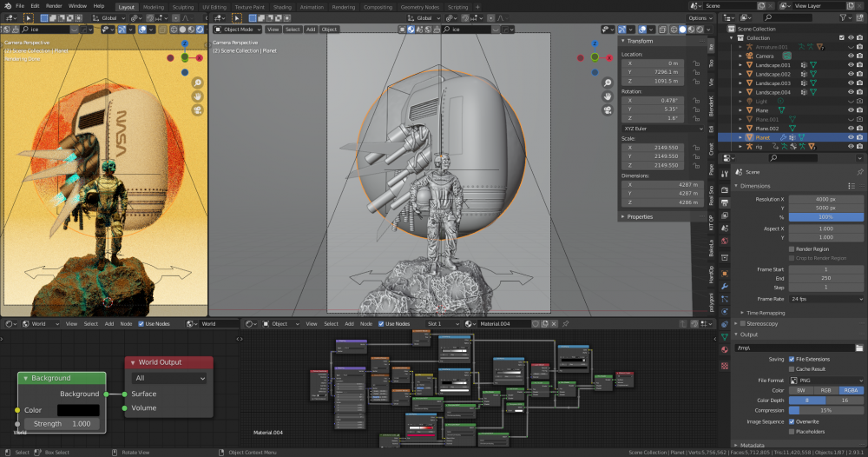Enable the Render Region checkbox
Image resolution: width=868 pixels, height=457 pixels.
coord(792,249)
